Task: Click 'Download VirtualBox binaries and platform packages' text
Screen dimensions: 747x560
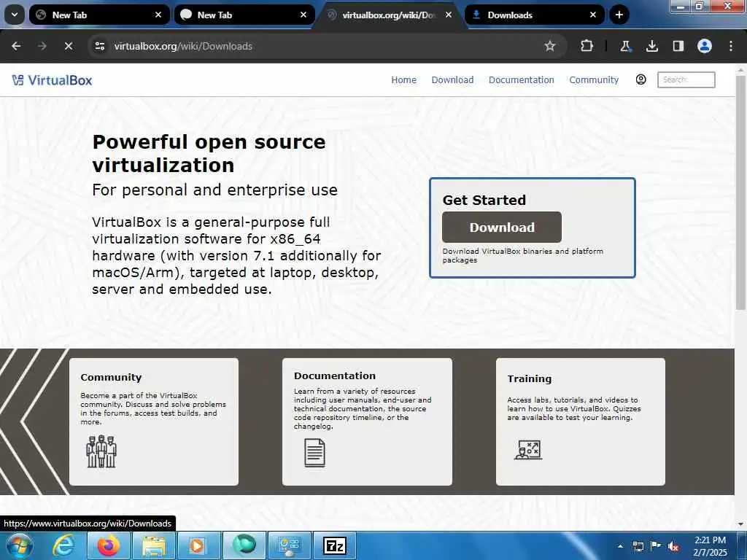Action: (x=522, y=255)
